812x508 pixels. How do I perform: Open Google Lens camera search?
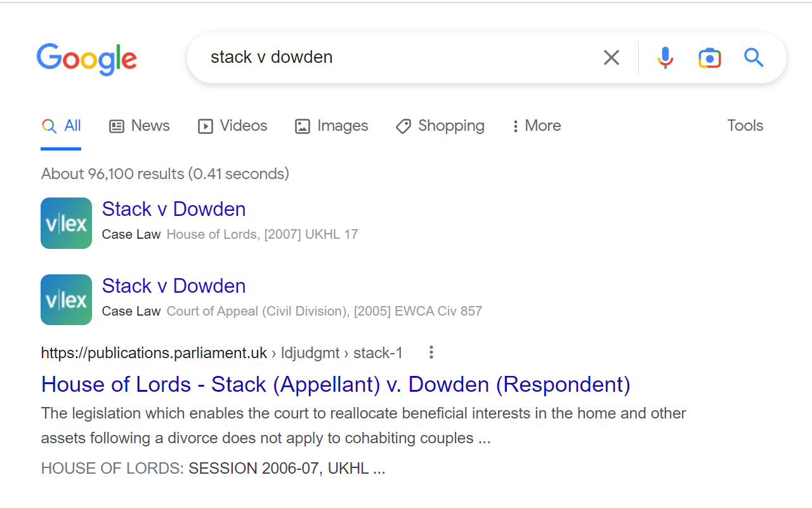pos(709,58)
